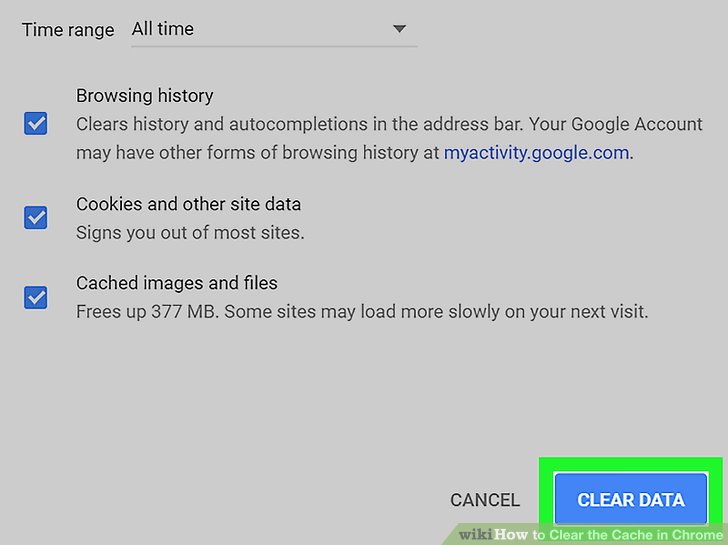Viewport: 728px width, 545px height.
Task: Click the word Google Account in the description
Action: (x=637, y=124)
